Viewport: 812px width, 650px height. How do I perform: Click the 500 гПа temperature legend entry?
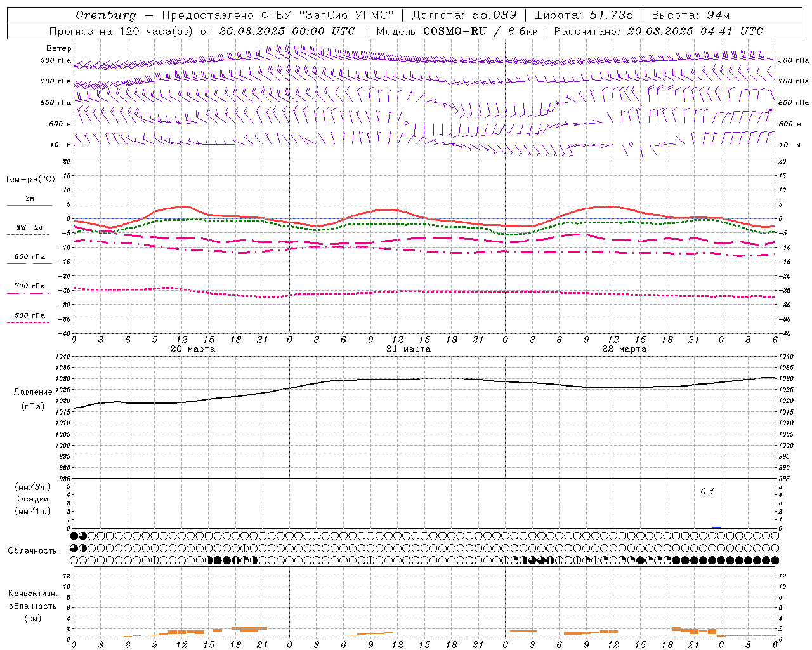[30, 315]
